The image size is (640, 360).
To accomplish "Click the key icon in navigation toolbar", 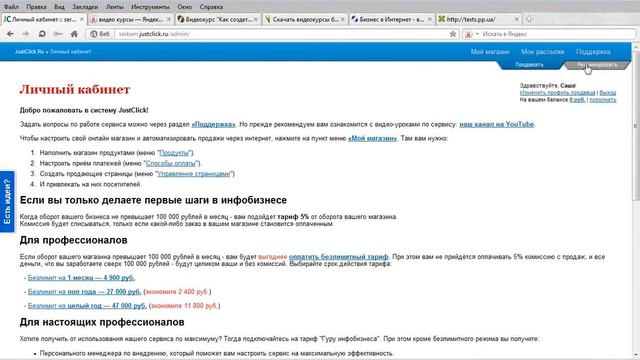I will (x=58, y=34).
